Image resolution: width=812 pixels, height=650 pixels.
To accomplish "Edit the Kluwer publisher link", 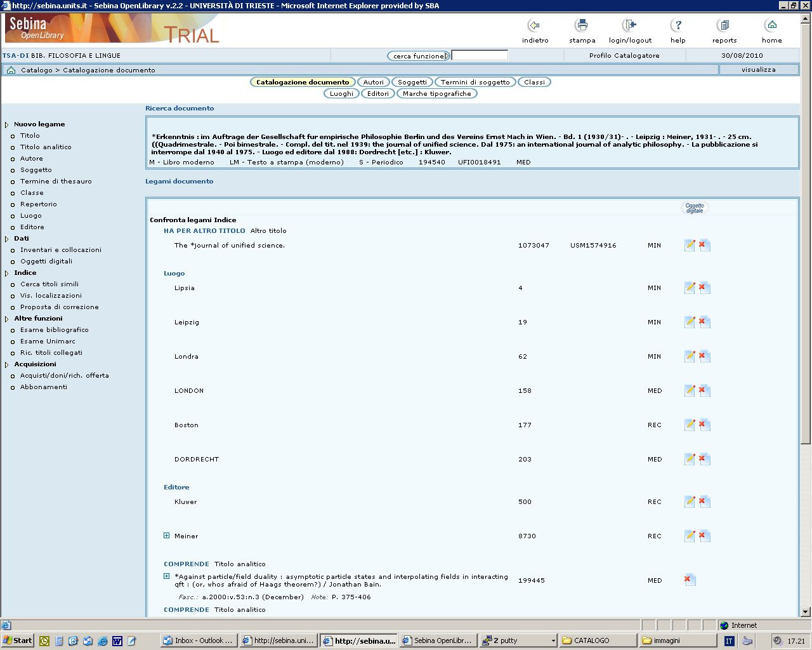I will [690, 501].
